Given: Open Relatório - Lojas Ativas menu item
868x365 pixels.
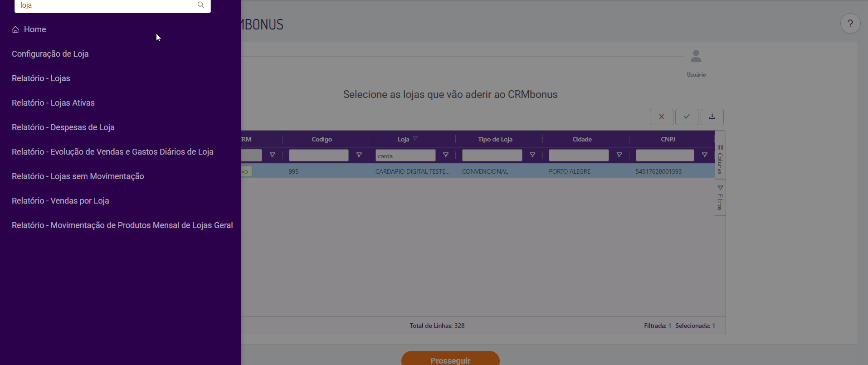Looking at the screenshot, I should click(x=53, y=103).
